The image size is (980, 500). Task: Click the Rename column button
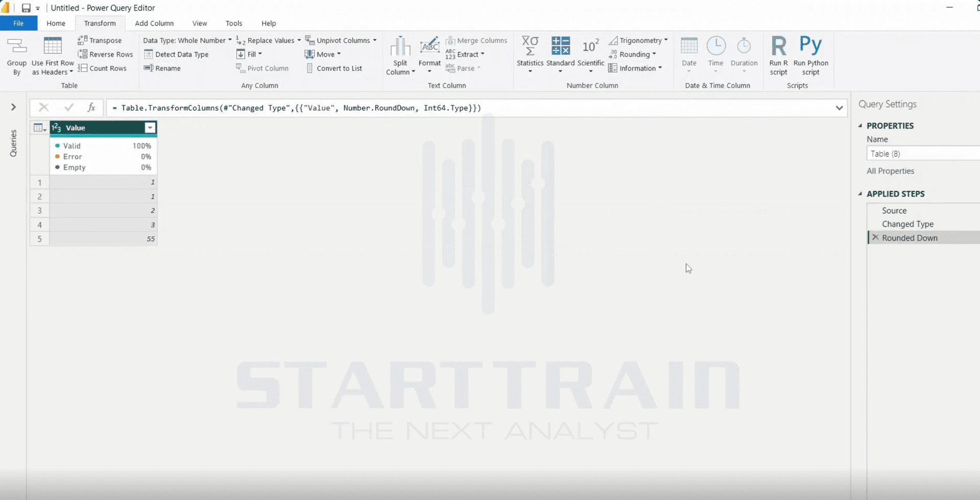tap(162, 68)
